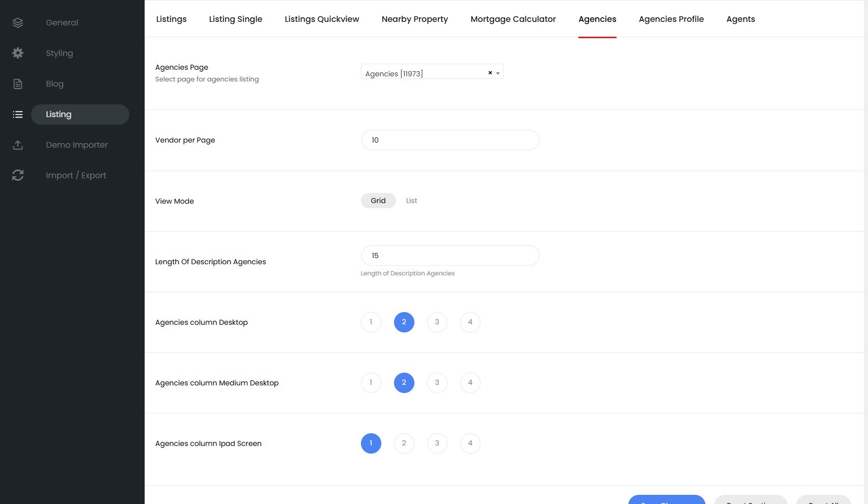Select the Agencies tab
This screenshot has height=504, width=868.
point(597,19)
